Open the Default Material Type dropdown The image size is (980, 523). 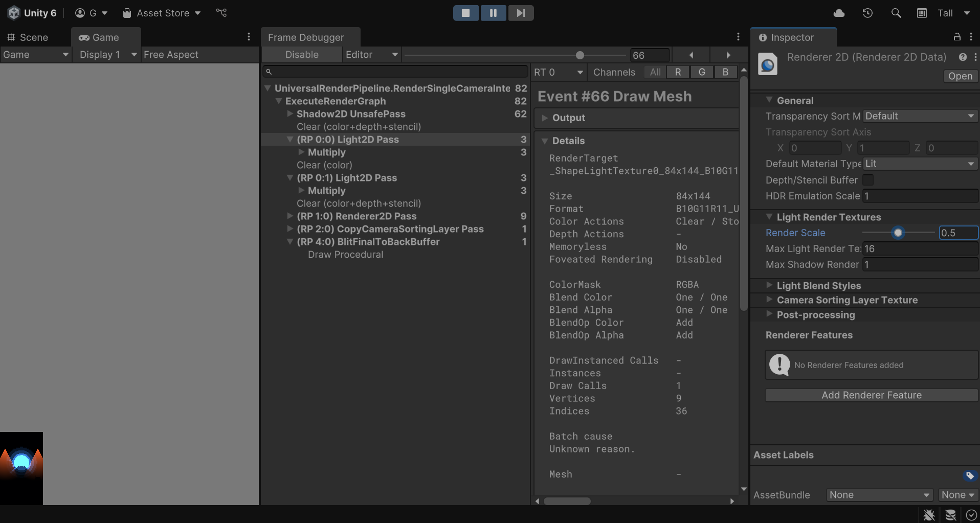click(920, 164)
